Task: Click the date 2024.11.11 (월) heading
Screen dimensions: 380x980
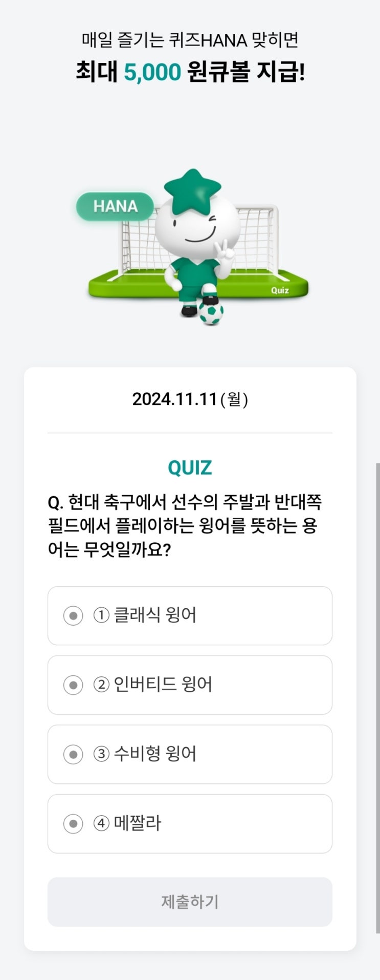Action: coord(190,399)
